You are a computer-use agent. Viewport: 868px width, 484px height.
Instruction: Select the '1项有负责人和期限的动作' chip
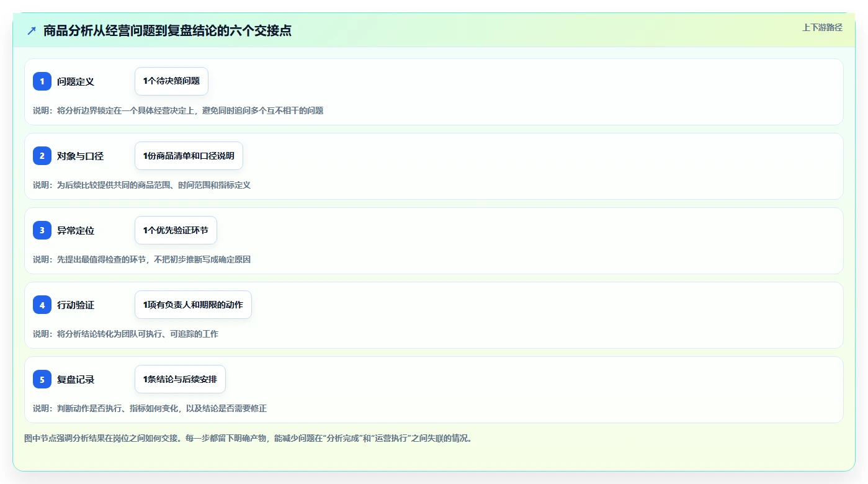pyautogui.click(x=193, y=305)
